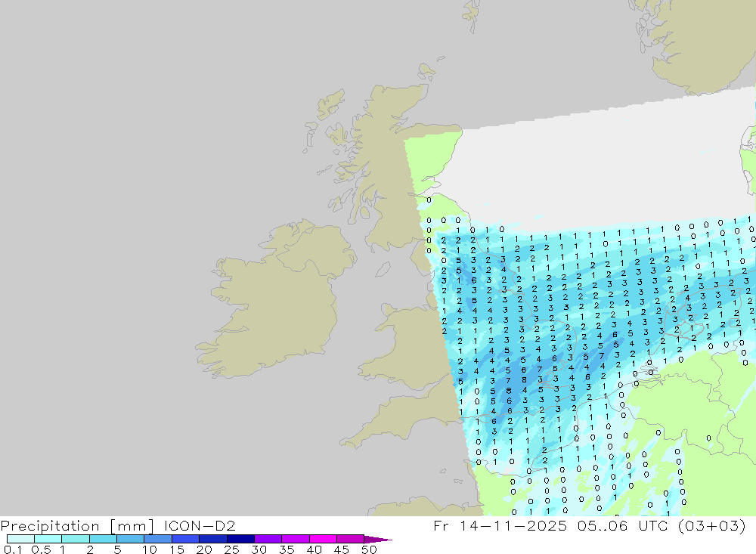Image resolution: width=756 pixels, height=554 pixels.
Task: Select the 40–45 mm magenta legend swatch
Action: (323, 539)
